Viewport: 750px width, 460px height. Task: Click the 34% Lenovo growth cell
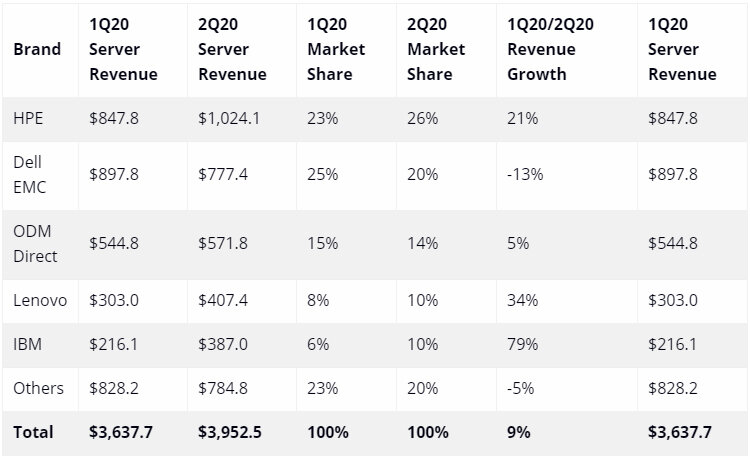[522, 300]
